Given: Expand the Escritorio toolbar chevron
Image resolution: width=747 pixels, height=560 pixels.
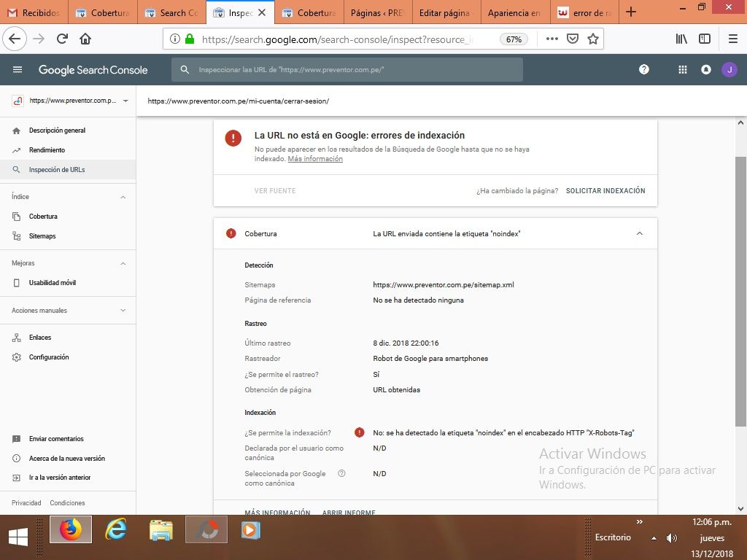Looking at the screenshot, I should (x=639, y=522).
